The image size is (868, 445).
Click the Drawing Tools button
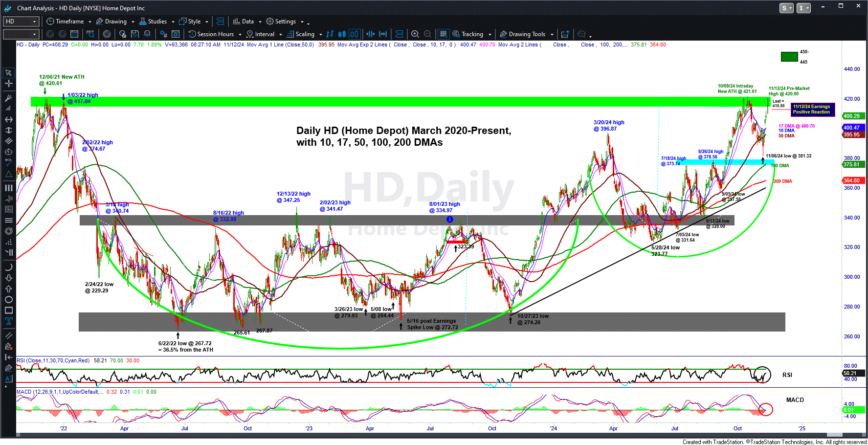coord(523,34)
